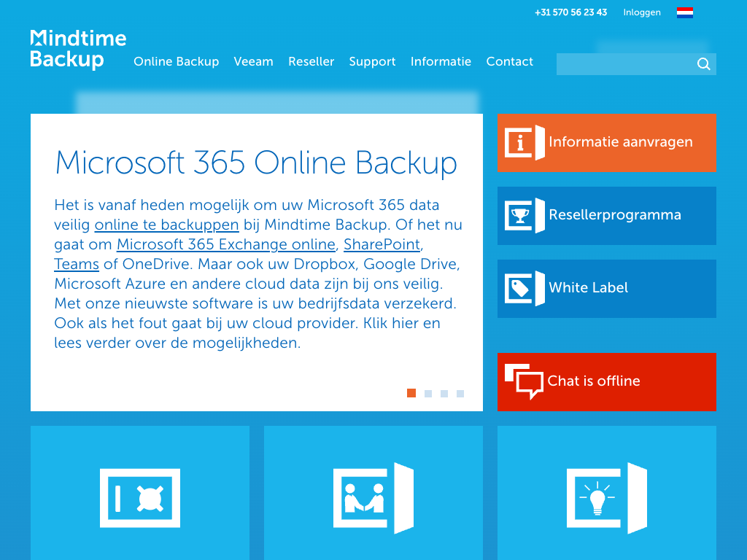Image resolution: width=747 pixels, height=560 pixels.
Task: Select the fourth slide indicator dot
Action: pyautogui.click(x=460, y=393)
